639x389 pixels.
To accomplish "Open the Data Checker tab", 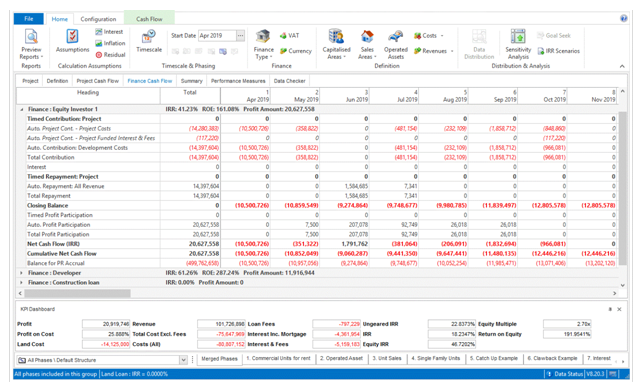I will point(289,81).
